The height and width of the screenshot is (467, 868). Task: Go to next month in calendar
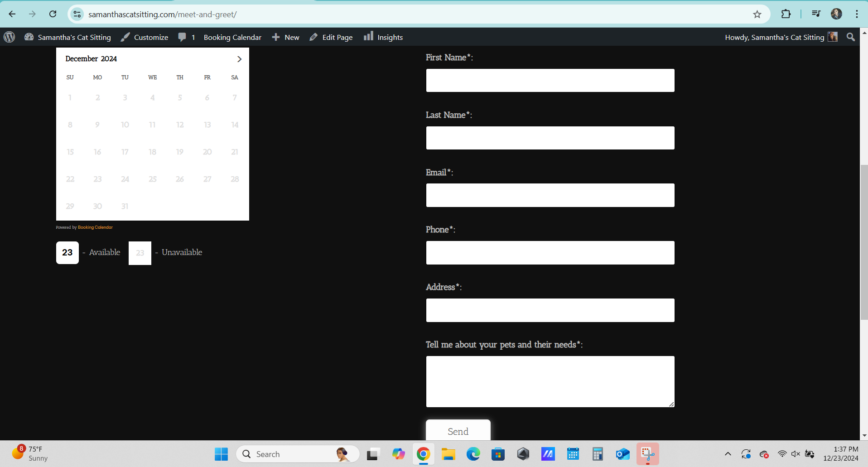[239, 59]
